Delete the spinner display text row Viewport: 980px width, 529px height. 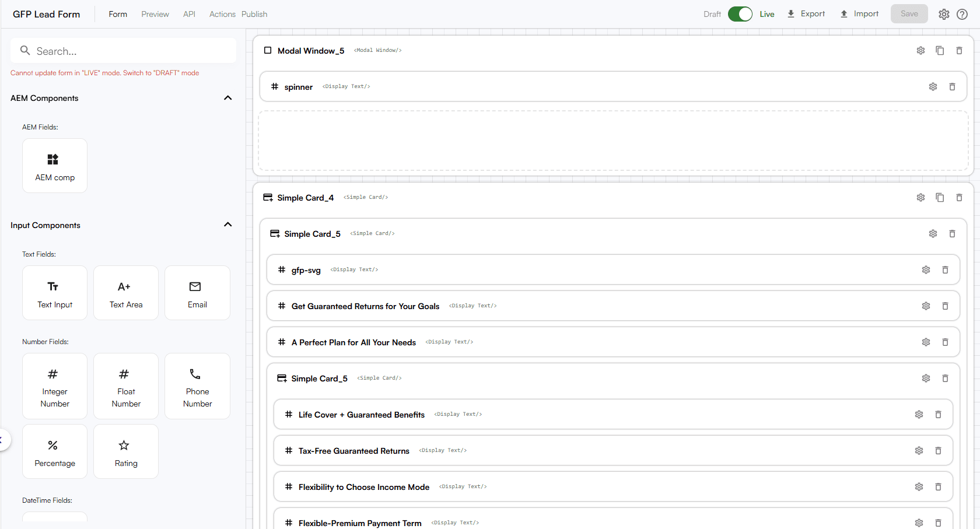952,87
